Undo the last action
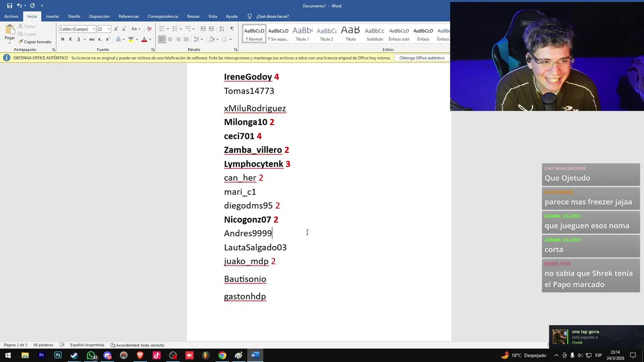 [x=19, y=6]
